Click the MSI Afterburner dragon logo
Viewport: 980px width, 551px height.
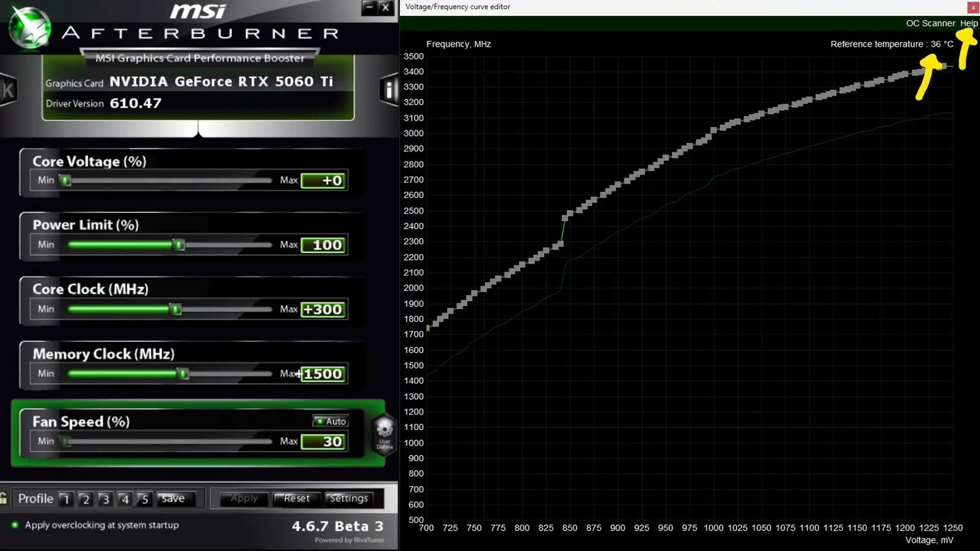[x=31, y=29]
